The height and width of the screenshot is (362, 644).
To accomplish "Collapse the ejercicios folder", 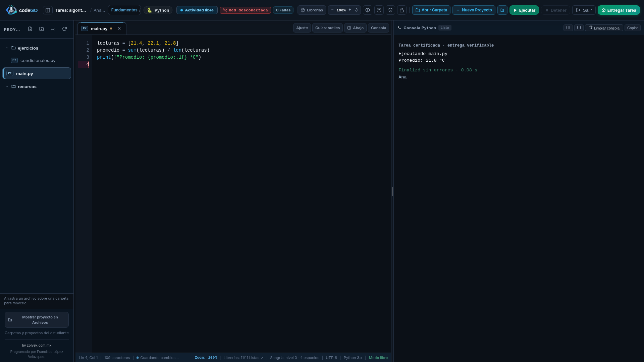I will (7, 48).
